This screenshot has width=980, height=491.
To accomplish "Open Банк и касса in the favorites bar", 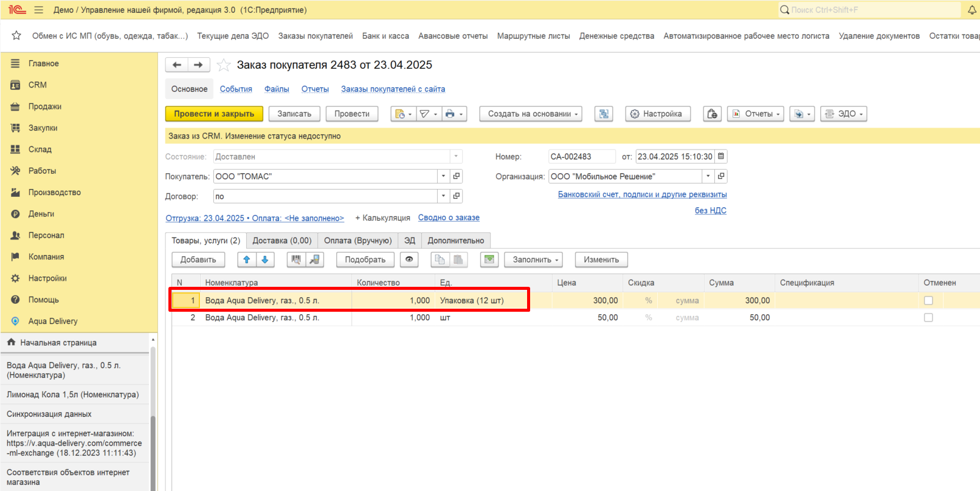I will pyautogui.click(x=385, y=36).
